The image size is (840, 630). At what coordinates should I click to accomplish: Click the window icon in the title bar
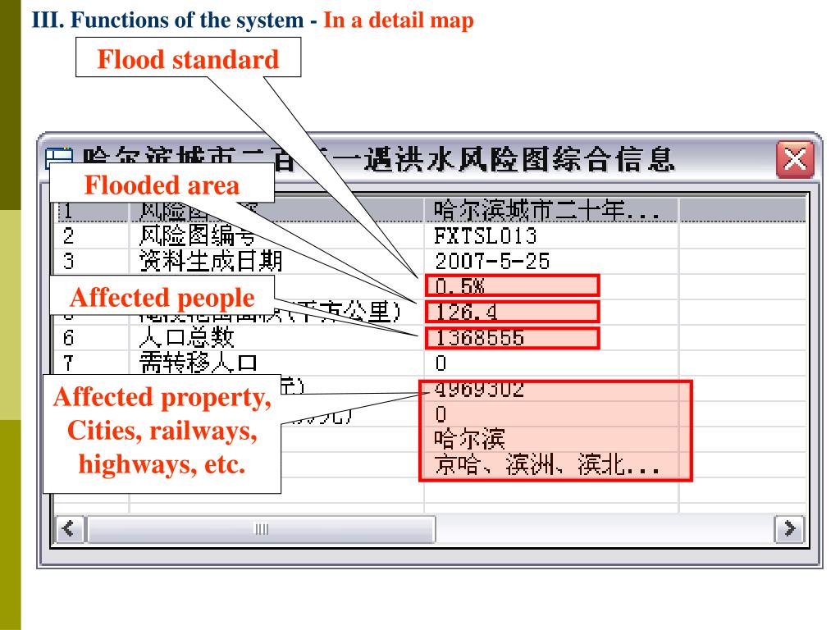pyautogui.click(x=59, y=158)
